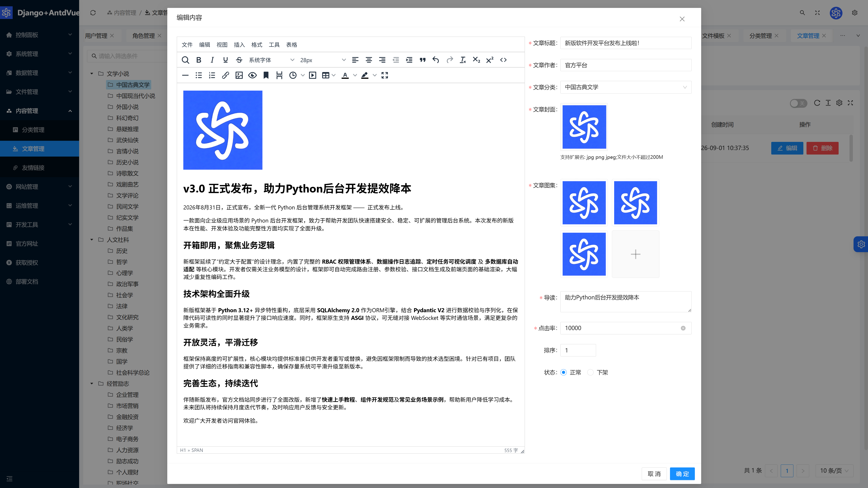This screenshot has height=488, width=868.
Task: Select 下架 status radio button
Action: 590,372
